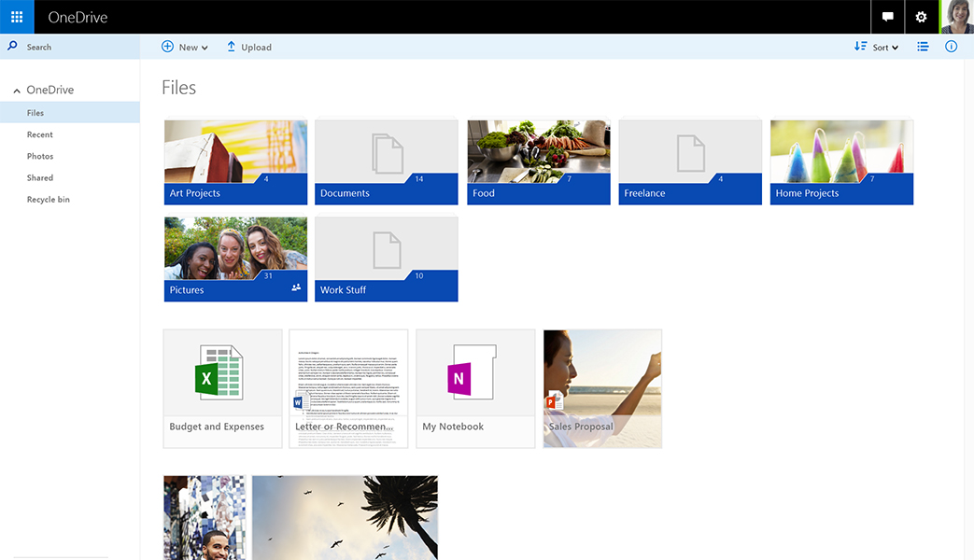This screenshot has width=974, height=560.
Task: Click the search magnifier icon
Action: coord(13,46)
